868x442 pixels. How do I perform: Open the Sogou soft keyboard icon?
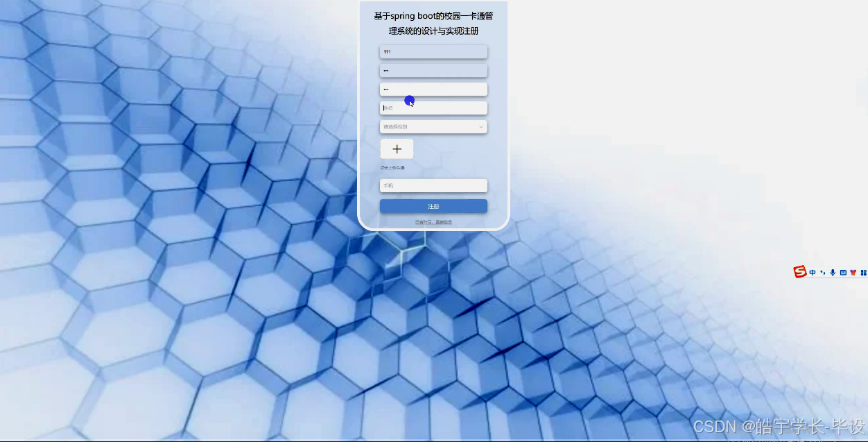pyautogui.click(x=843, y=273)
